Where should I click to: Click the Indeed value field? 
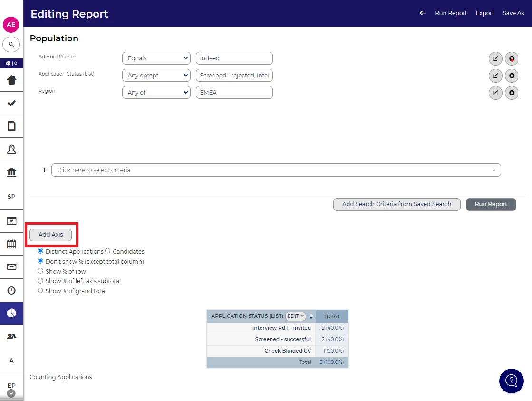[x=234, y=58]
